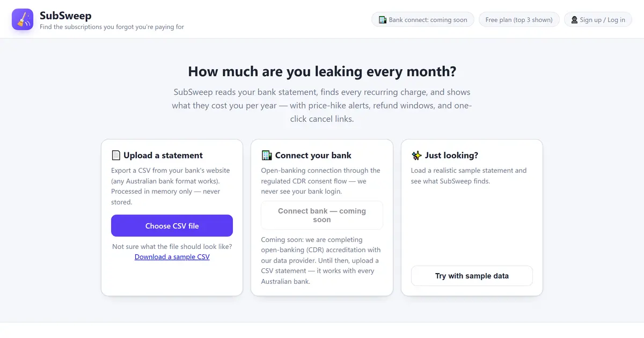This screenshot has height=338, width=644.
Task: Click the person icon in Sign up / Log in
Action: (x=574, y=20)
